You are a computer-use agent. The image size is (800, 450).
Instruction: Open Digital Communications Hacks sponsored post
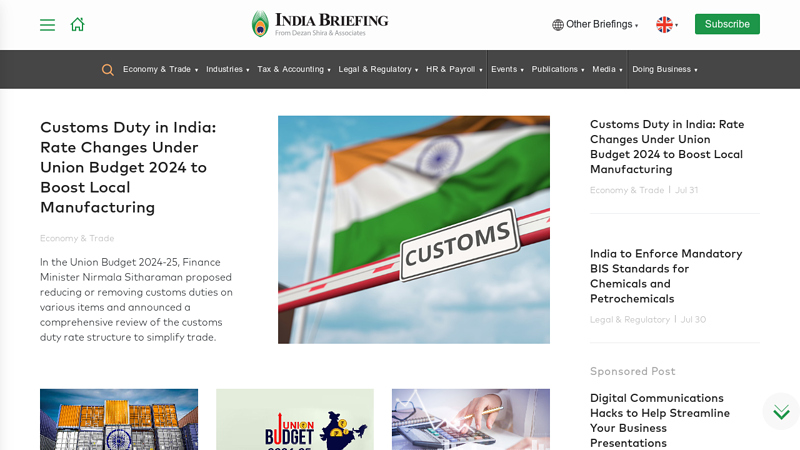pyautogui.click(x=660, y=420)
